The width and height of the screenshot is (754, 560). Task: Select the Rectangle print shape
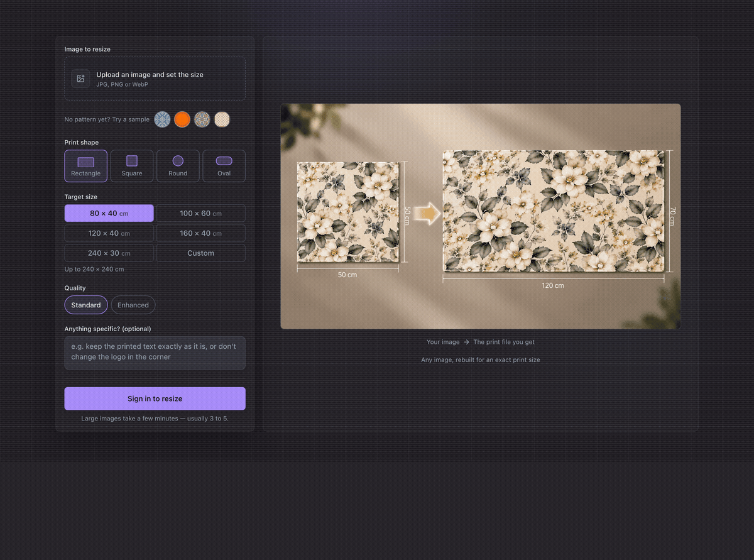click(86, 166)
